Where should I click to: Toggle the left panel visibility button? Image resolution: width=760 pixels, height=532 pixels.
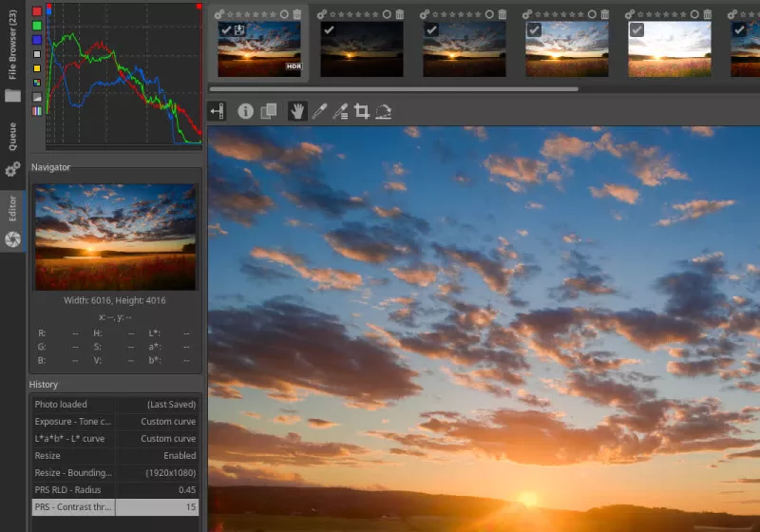pos(218,111)
